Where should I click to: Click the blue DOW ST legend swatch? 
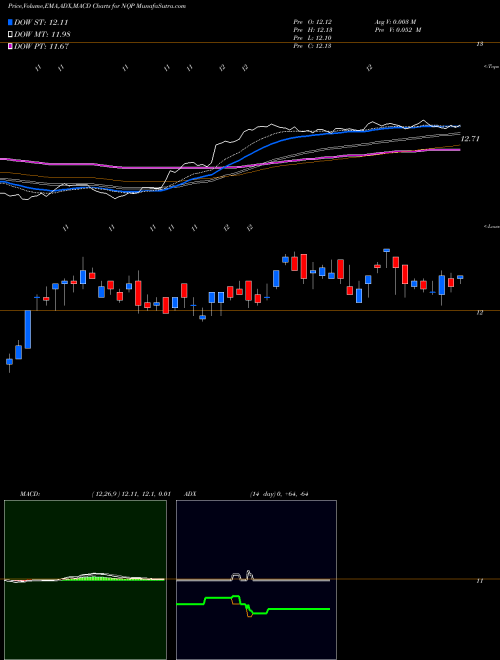pyautogui.click(x=10, y=22)
